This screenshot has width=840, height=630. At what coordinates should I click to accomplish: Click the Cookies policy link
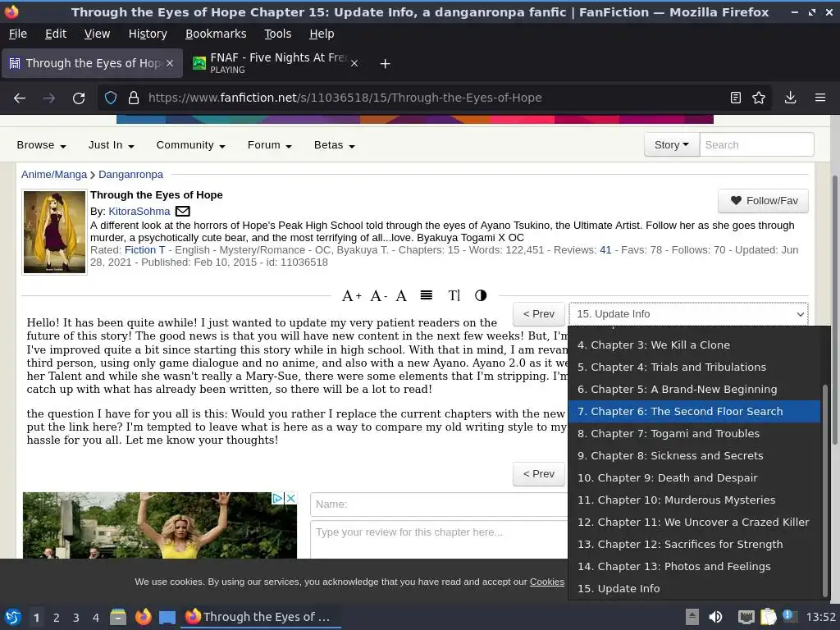click(x=547, y=582)
